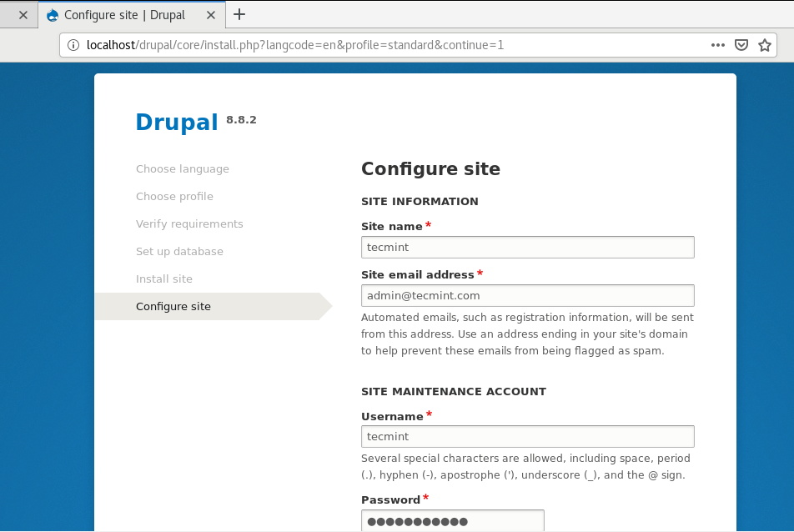Click the Drupal favicon on the tab
794x532 pixels.
point(53,15)
